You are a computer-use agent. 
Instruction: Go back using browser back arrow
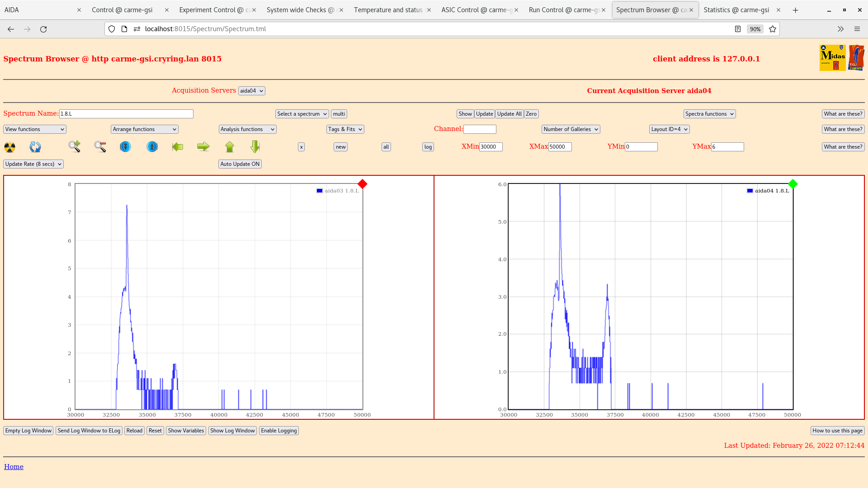tap(11, 29)
